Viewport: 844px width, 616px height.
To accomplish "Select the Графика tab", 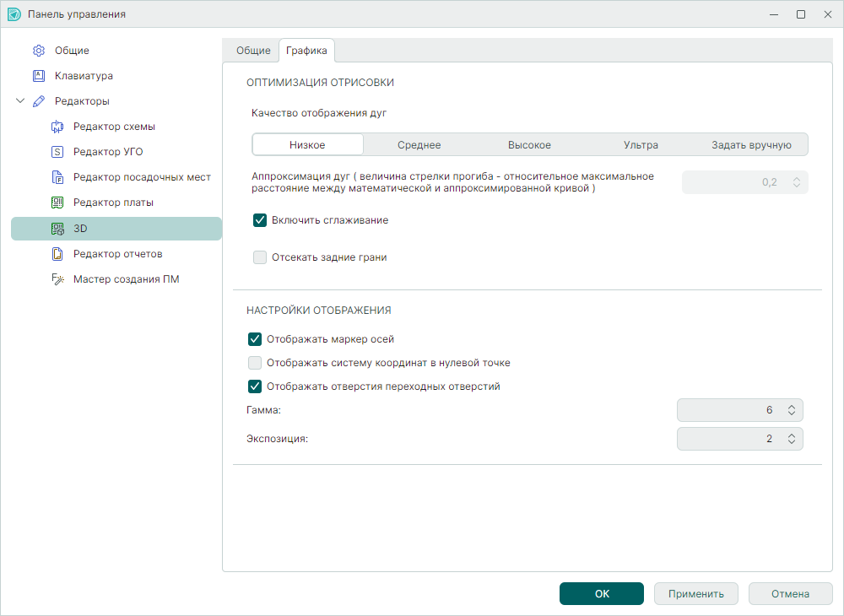I will [x=307, y=51].
